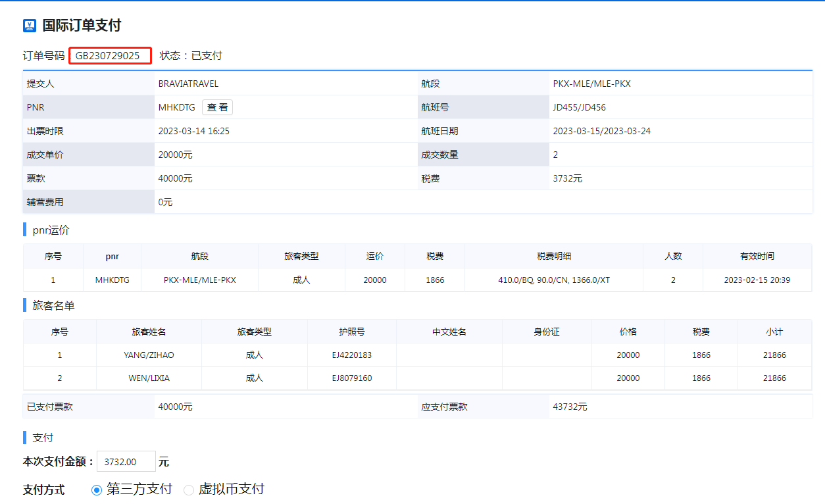Click passport number EJ8079160
This screenshot has width=825, height=504.
(x=351, y=378)
